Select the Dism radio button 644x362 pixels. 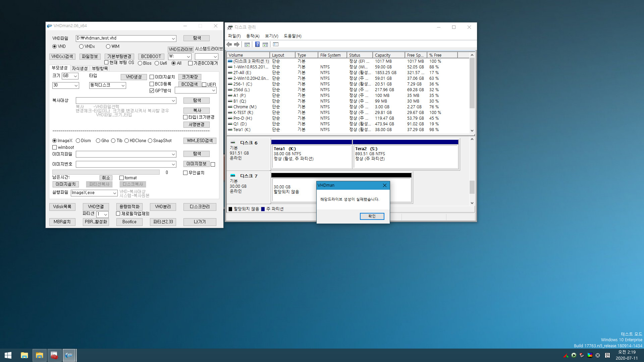[x=78, y=141]
